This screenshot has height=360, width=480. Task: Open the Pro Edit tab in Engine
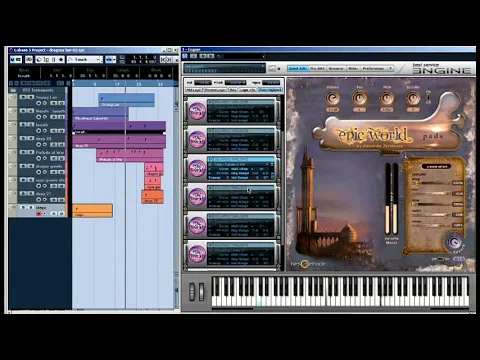[x=317, y=68]
